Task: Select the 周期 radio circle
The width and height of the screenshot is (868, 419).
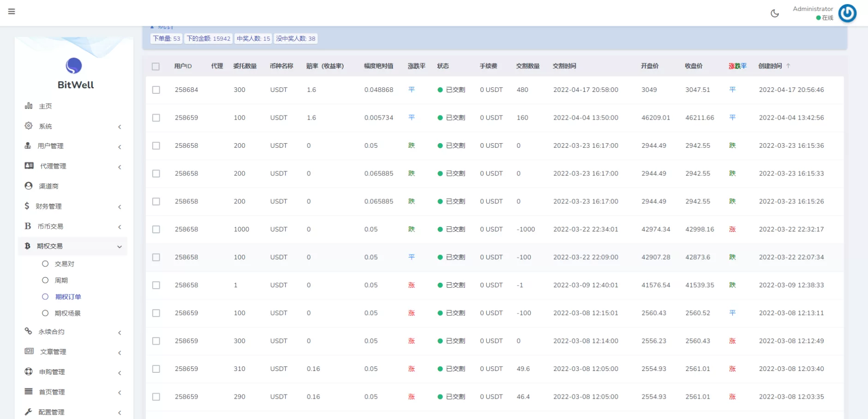Action: tap(45, 280)
